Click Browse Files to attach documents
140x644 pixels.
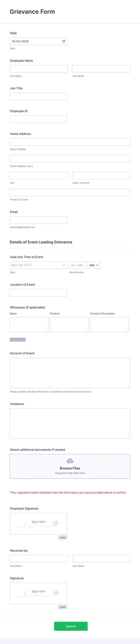[70, 468]
